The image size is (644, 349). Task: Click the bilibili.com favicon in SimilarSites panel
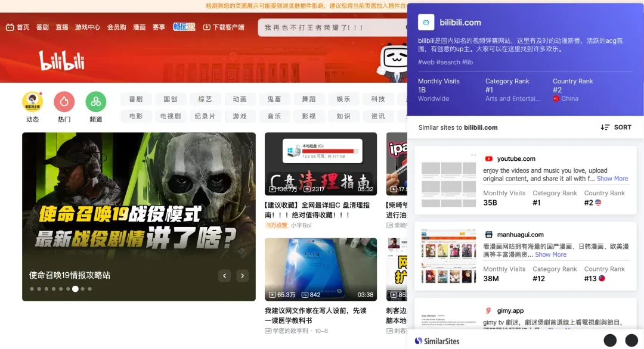pyautogui.click(x=426, y=22)
